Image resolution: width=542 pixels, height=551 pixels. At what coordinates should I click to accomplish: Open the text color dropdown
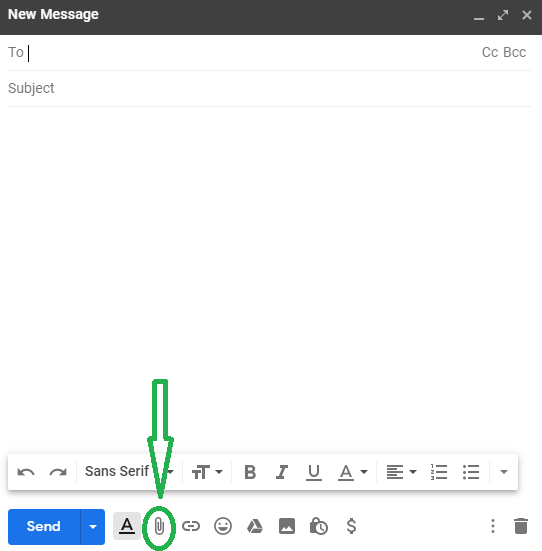(x=353, y=472)
